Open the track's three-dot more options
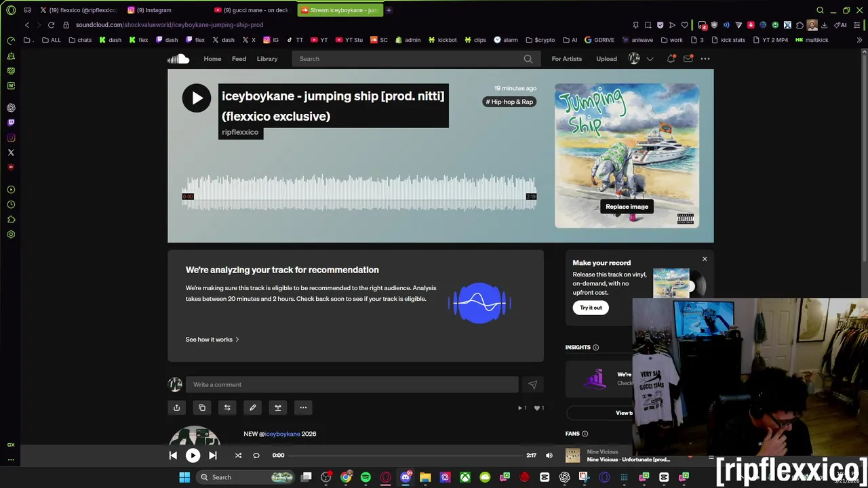868x488 pixels. click(303, 408)
